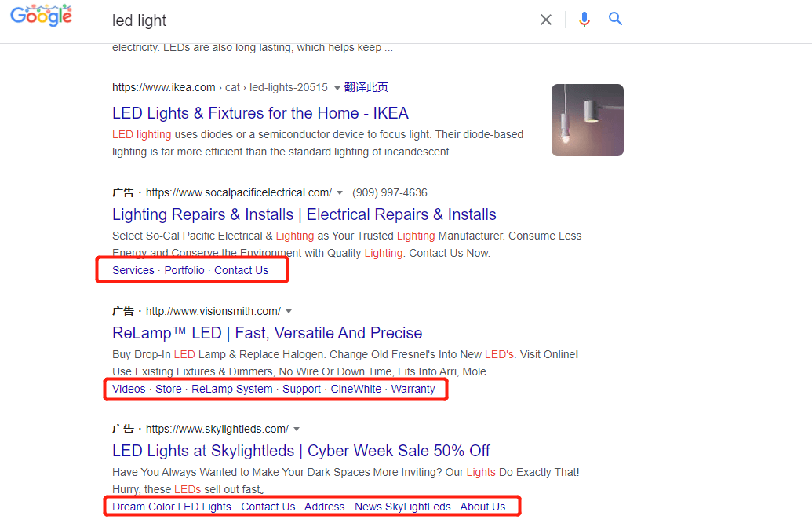812x523 pixels.
Task: Open the Portfolio sitelink
Action: [184, 270]
